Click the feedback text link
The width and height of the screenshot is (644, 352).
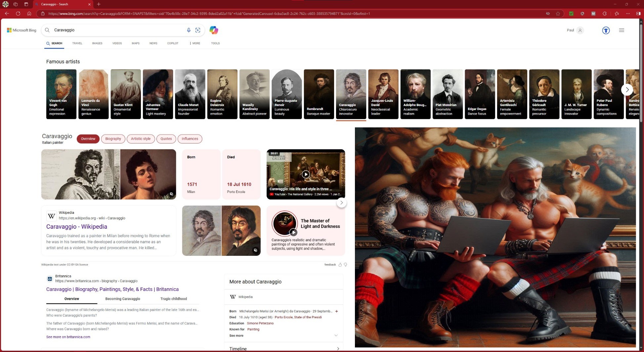[330, 265]
